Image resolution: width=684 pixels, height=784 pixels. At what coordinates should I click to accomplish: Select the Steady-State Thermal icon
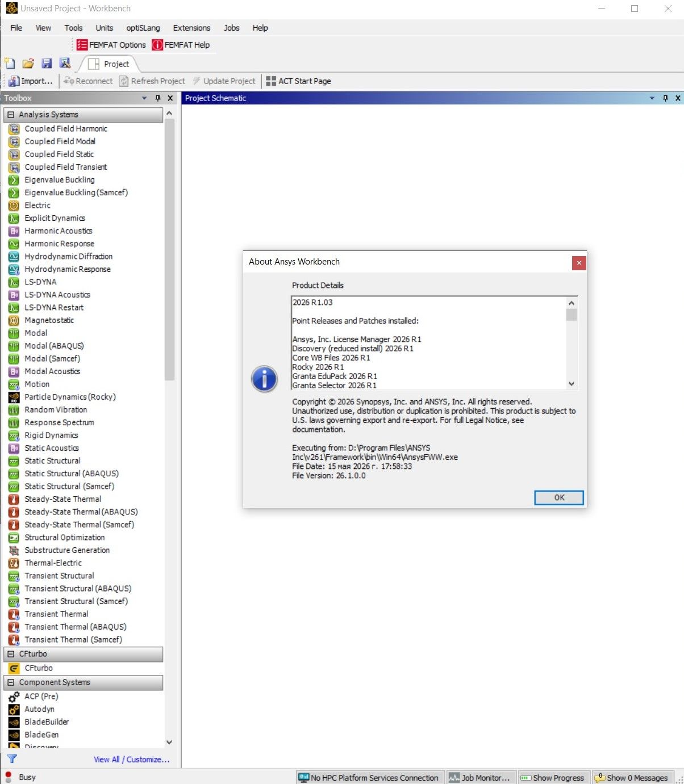(14, 499)
